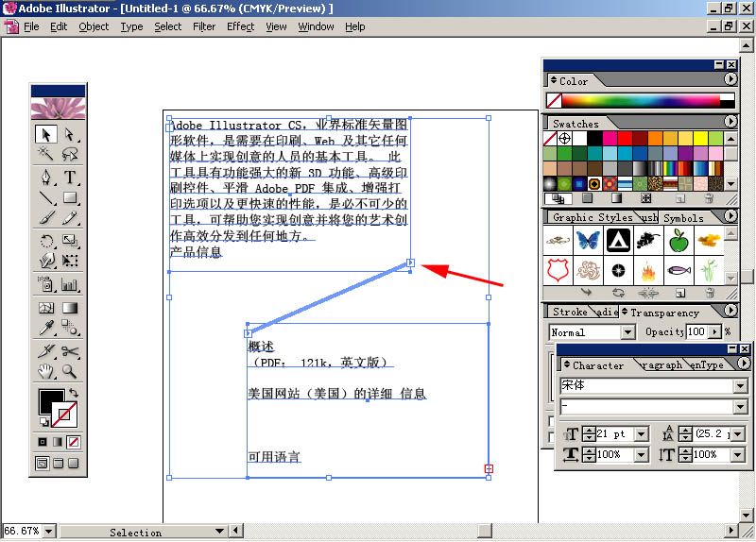This screenshot has width=756, height=542.
Task: Select the Pen tool
Action: (x=46, y=178)
